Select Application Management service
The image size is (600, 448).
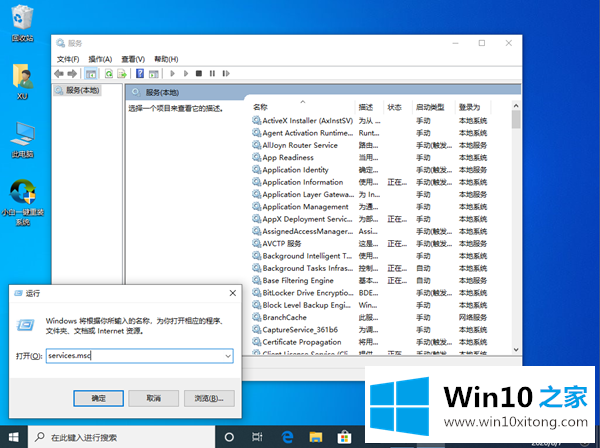tap(370, 207)
